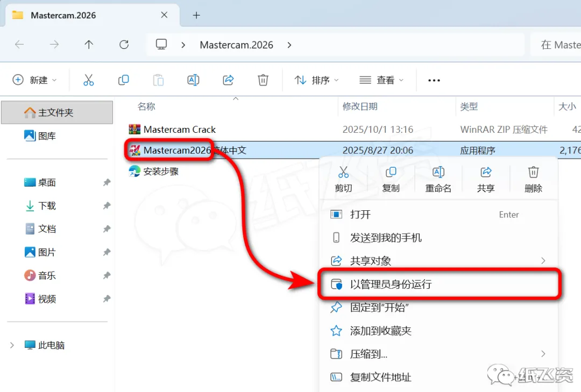The image size is (581, 392).
Task: Choose 以管理员身份运行 from context menu
Action: pyautogui.click(x=438, y=284)
